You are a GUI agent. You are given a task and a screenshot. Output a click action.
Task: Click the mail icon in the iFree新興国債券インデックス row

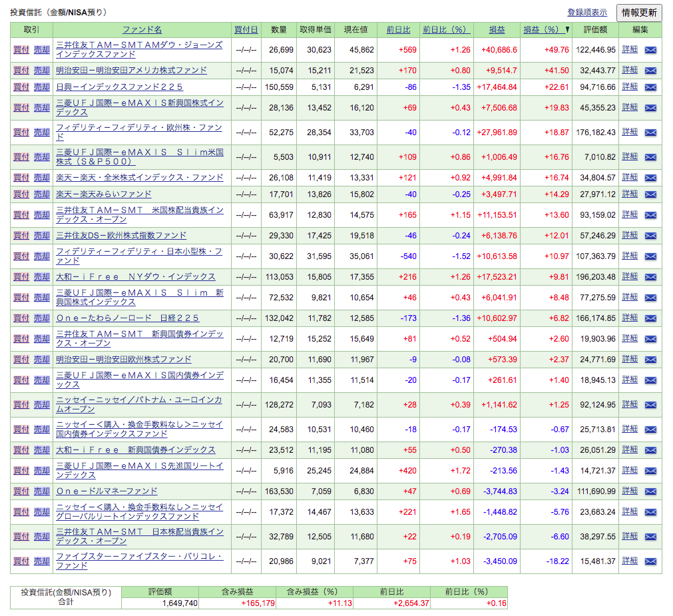650,450
